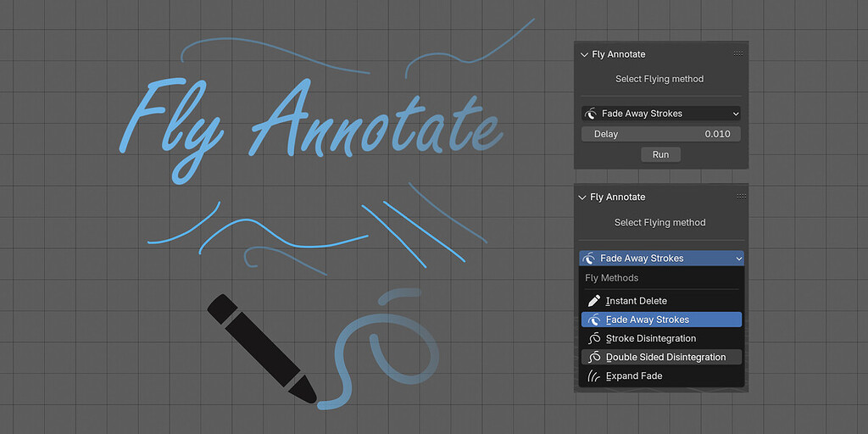868x434 pixels.
Task: Click the Fly Methods header text
Action: [x=612, y=278]
